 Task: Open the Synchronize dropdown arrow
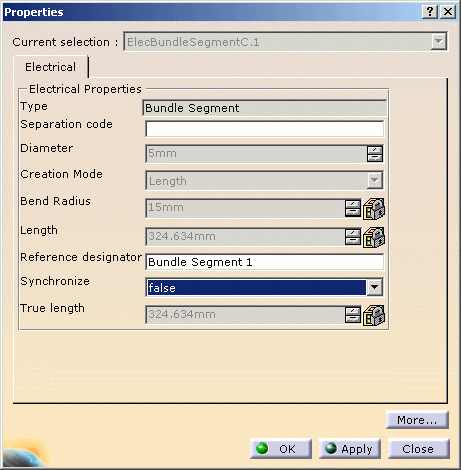(x=374, y=287)
